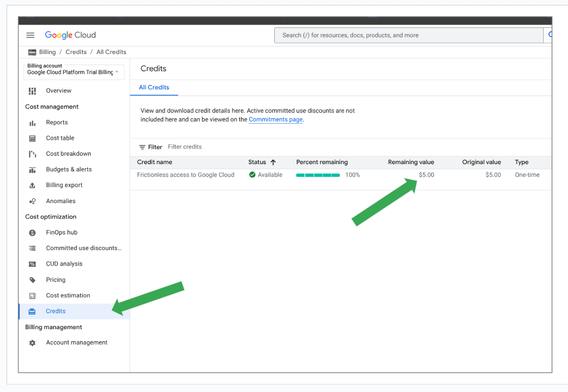Image resolution: width=568 pixels, height=392 pixels.
Task: Click the Pricing tag icon
Action: pyautogui.click(x=32, y=280)
